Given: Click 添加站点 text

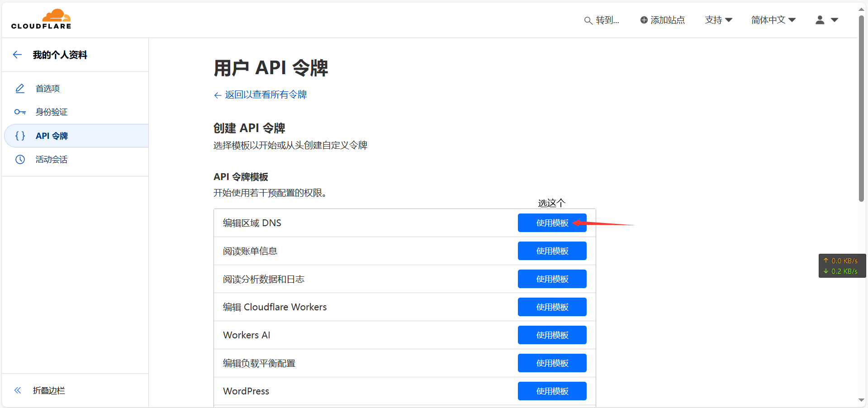Looking at the screenshot, I should click(668, 20).
